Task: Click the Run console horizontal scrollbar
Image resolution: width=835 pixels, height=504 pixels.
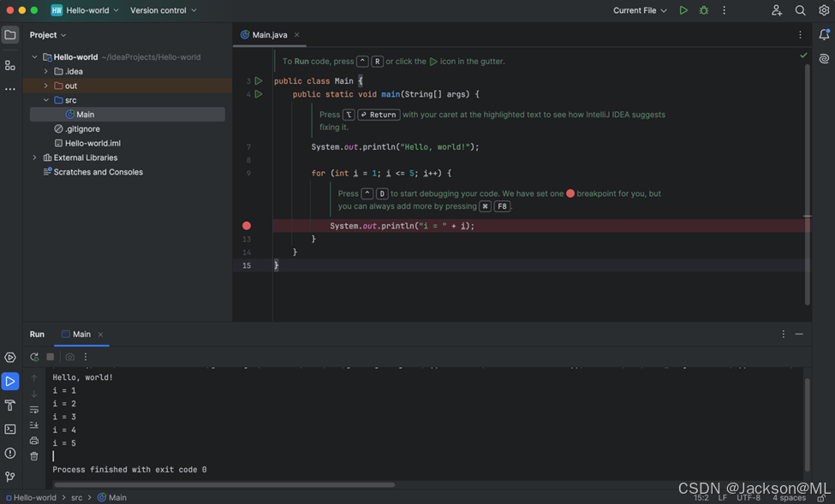Action: click(x=224, y=484)
